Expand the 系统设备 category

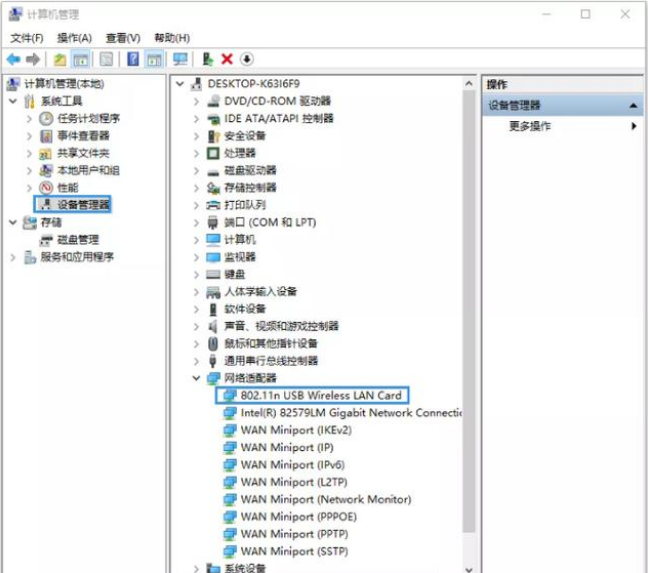(196, 569)
